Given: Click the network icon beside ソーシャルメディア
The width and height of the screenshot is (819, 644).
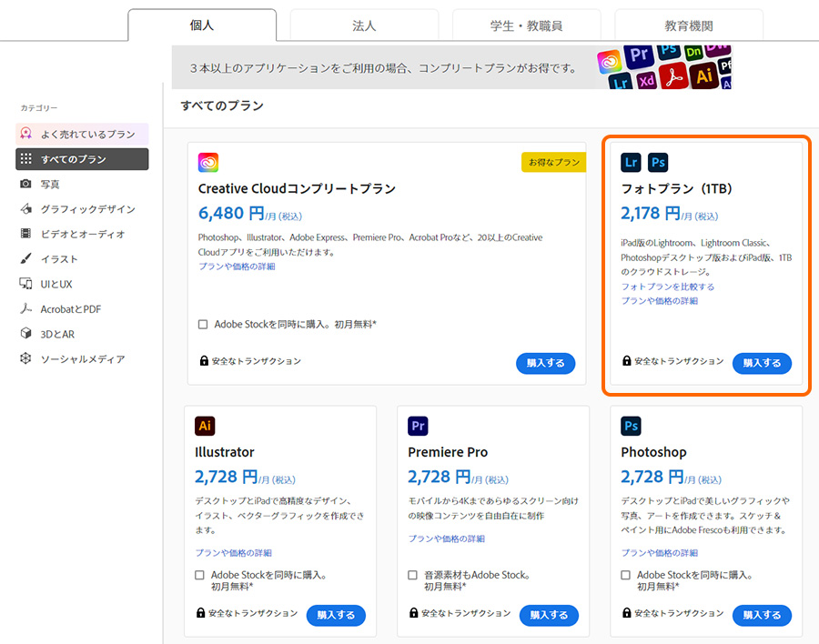Looking at the screenshot, I should click(25, 358).
